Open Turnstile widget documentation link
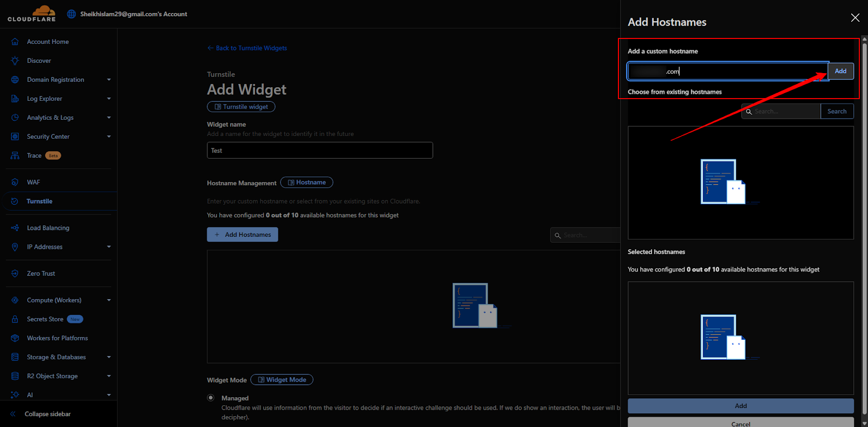Viewport: 868px width, 427px height. (x=241, y=107)
